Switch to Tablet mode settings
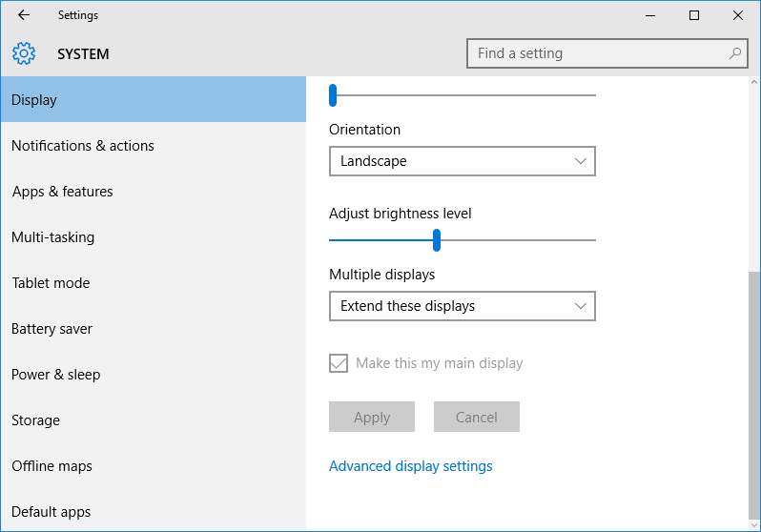Viewport: 761px width, 532px height. (51, 283)
